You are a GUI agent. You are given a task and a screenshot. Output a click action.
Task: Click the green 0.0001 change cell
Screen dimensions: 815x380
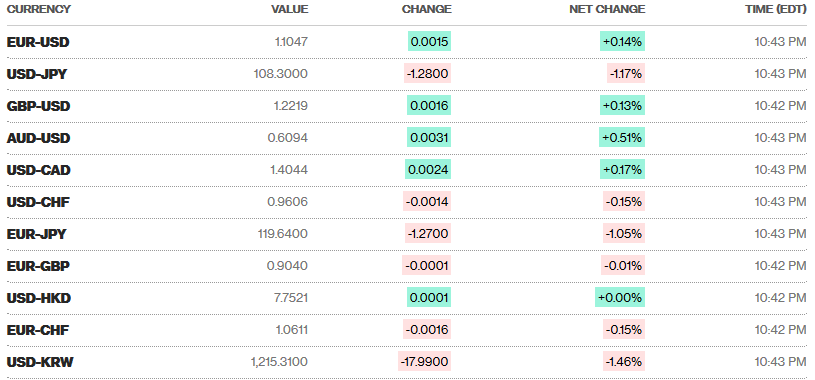click(x=429, y=298)
